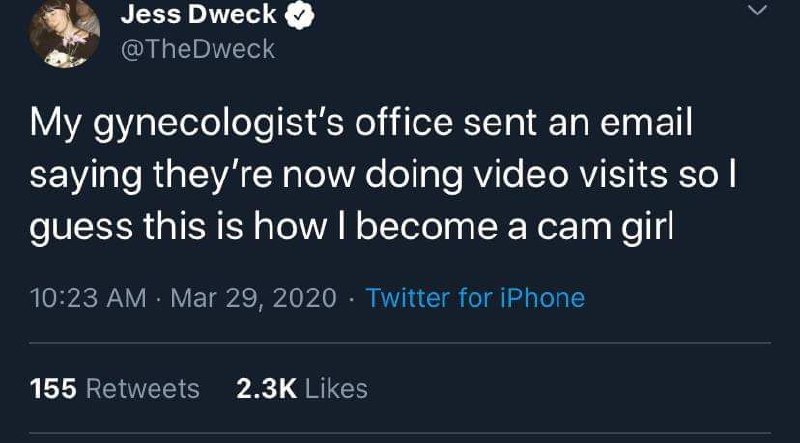The image size is (800, 443).
Task: Click the tweet line about video visits
Action: coord(383,176)
